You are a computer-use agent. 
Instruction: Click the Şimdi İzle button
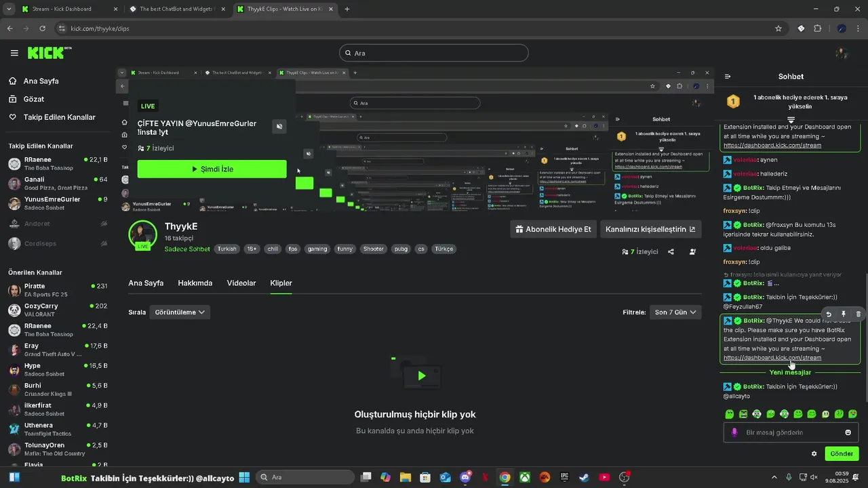click(212, 169)
